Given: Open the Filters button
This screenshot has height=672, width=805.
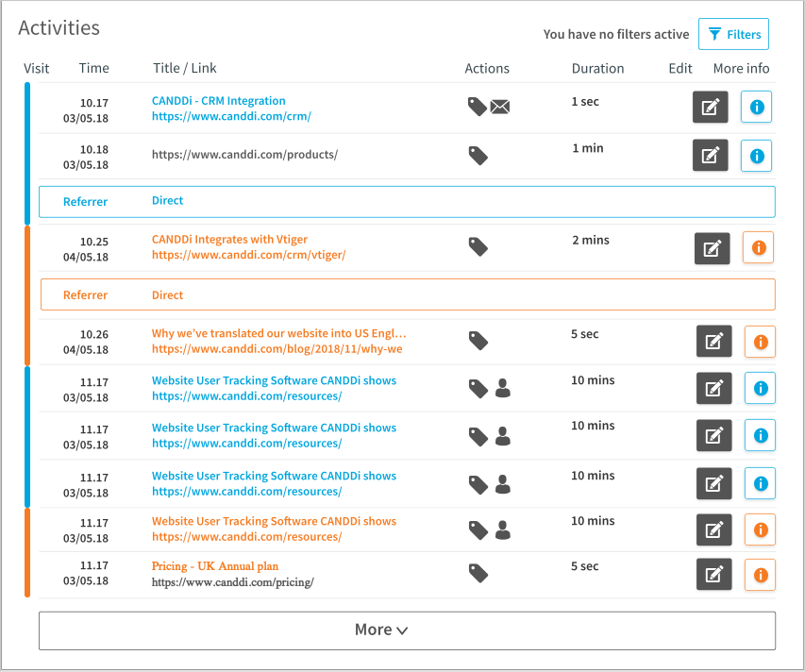Looking at the screenshot, I should (733, 34).
